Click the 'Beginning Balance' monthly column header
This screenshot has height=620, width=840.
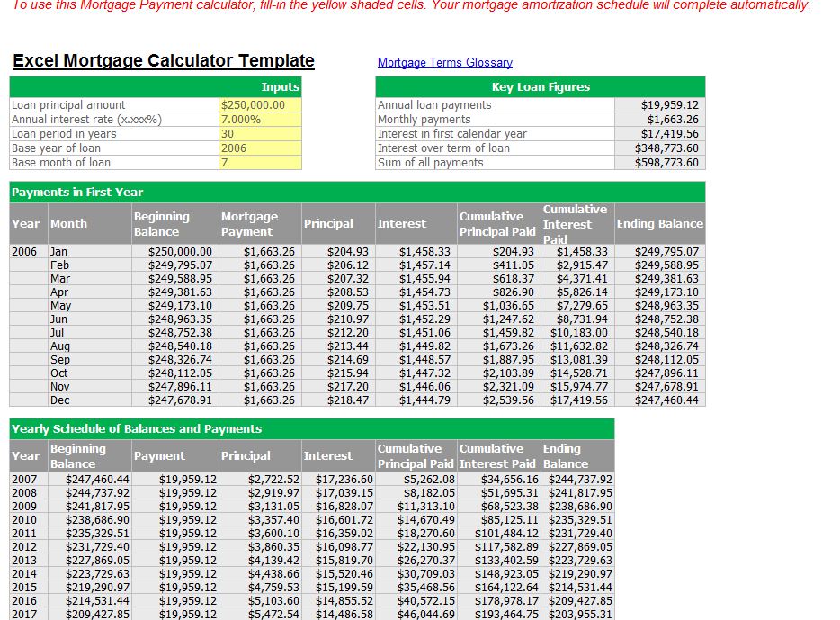[175, 224]
